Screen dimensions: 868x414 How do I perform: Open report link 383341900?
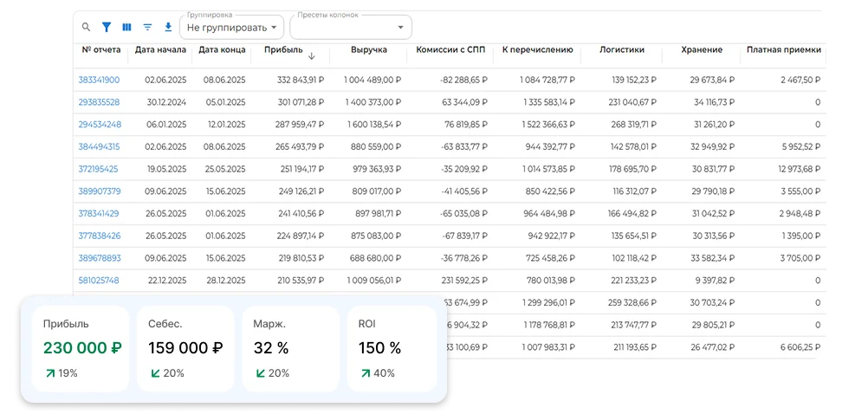[99, 80]
